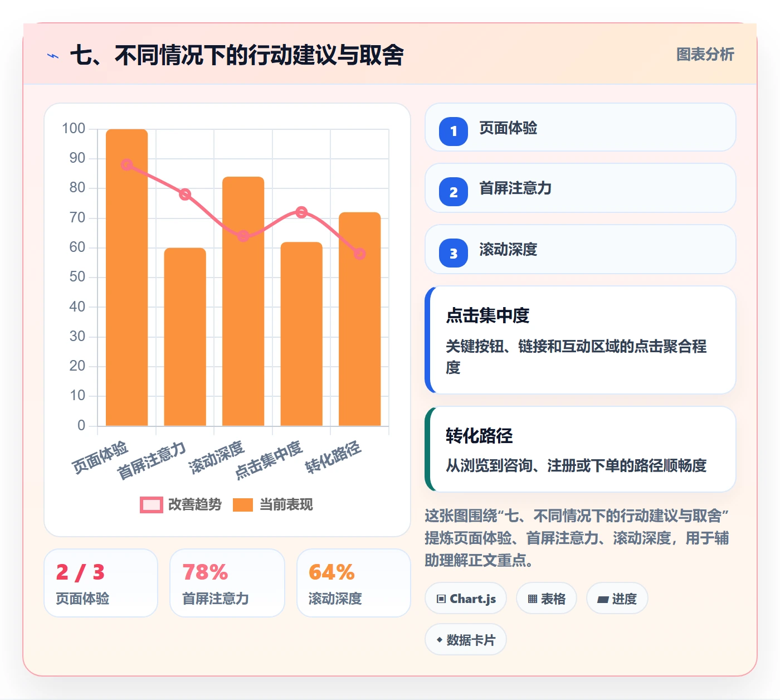Viewport: 780px width, 700px height.
Task: Click the 点击集中度 orange bar
Action: tap(301, 334)
